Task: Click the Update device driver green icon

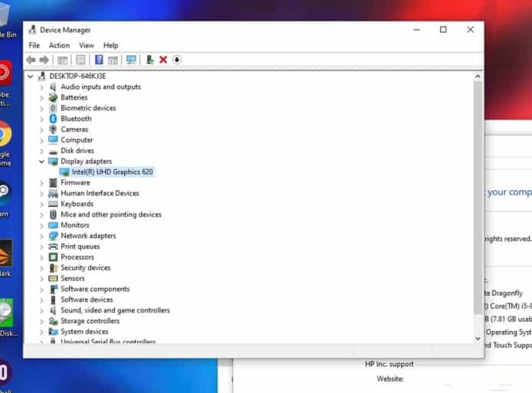Action: point(149,60)
